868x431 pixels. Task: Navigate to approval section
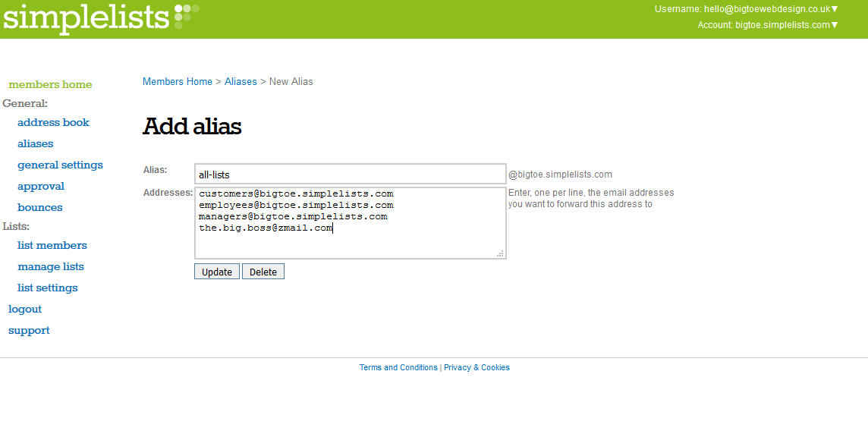(41, 186)
